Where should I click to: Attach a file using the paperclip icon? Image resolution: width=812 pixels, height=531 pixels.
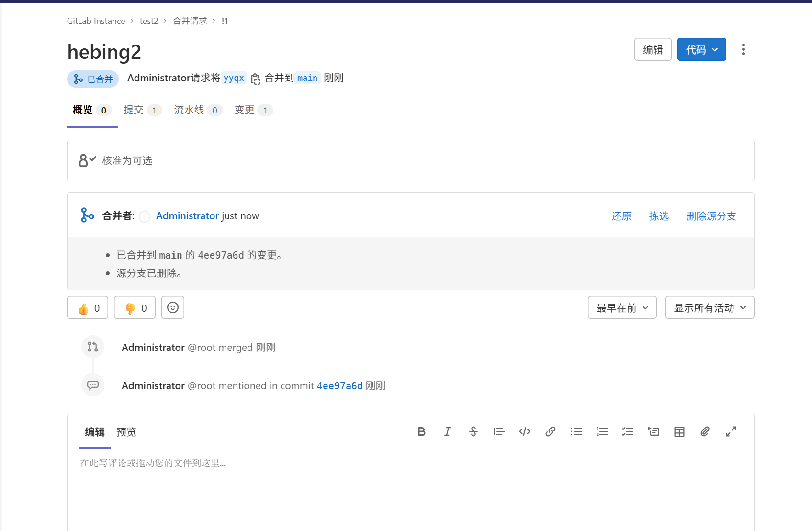[x=705, y=432]
